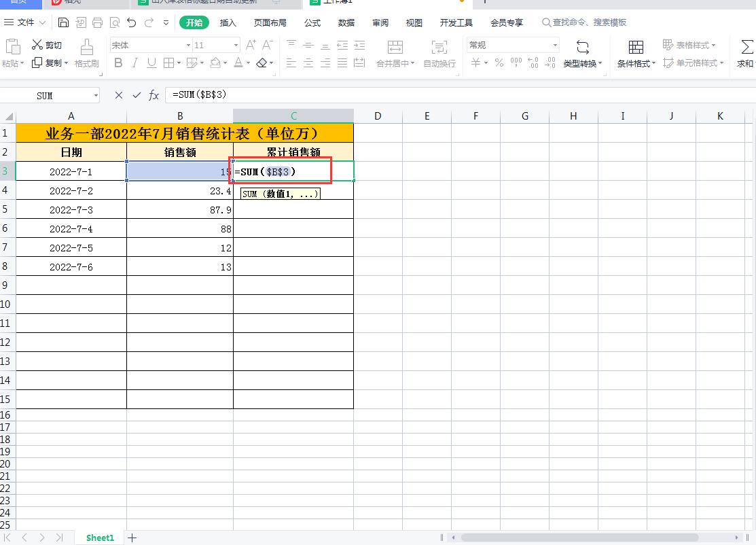Screen dimensions: 756x545
Task: Switch to the Data (数据) tab
Action: pos(346,22)
